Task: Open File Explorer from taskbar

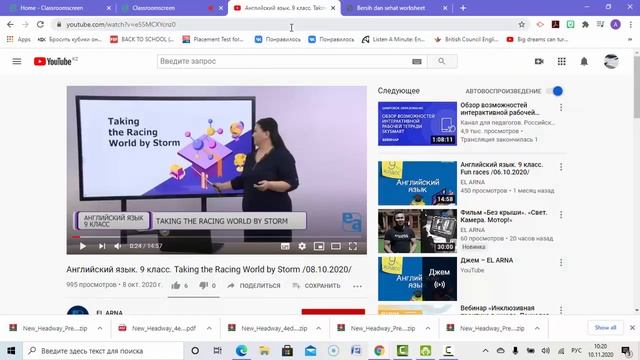Action: coord(264,351)
